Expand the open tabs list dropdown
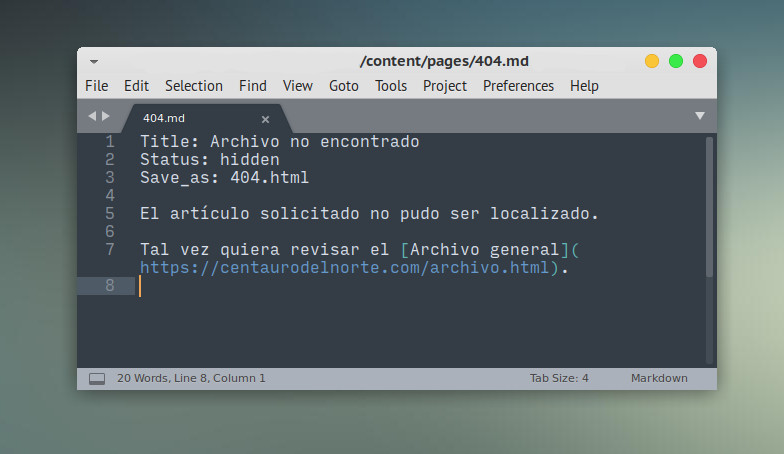This screenshot has height=454, width=784. [700, 116]
